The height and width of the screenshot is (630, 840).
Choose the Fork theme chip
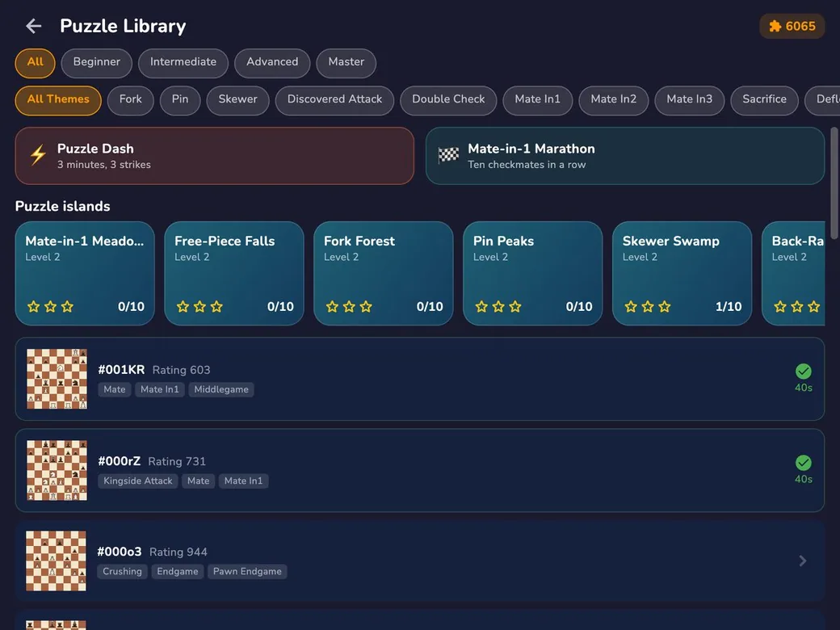tap(130, 100)
